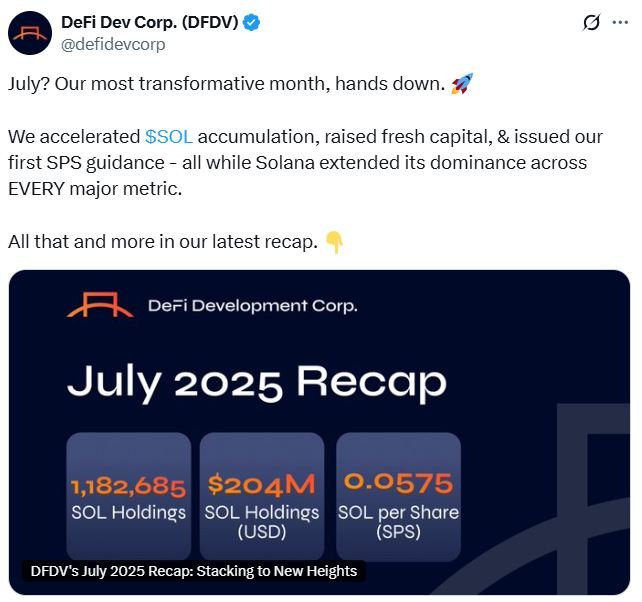
Task: Select the 1,182,685 SOL Holdings tile
Action: (128, 496)
